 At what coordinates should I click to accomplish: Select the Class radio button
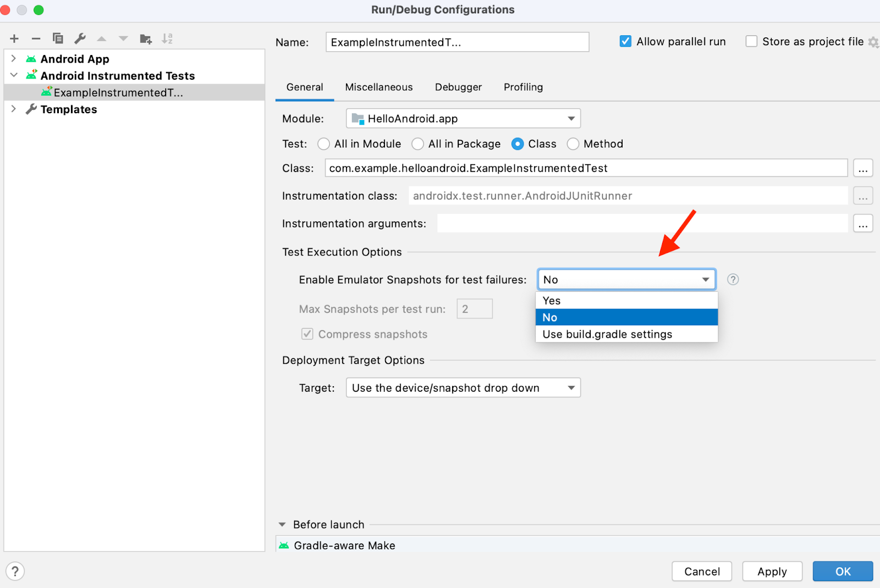coord(517,144)
